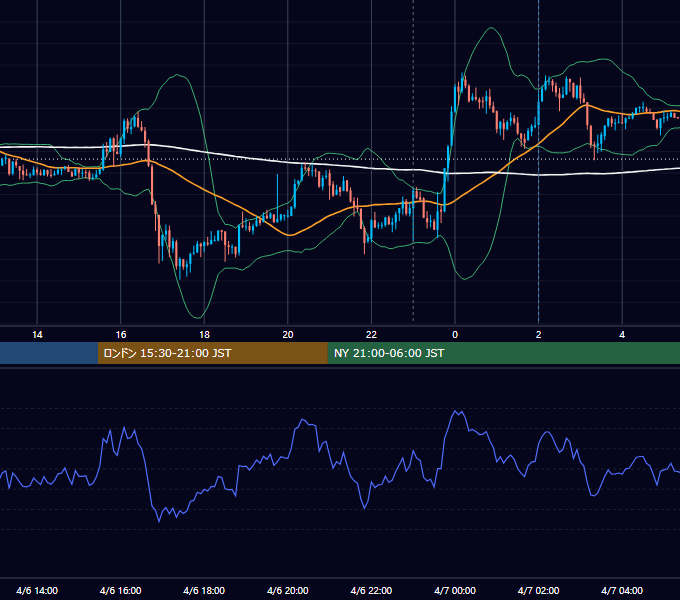Click the London 15:30-21:00 JST session bar
The height and width of the screenshot is (600, 680).
coord(212,353)
